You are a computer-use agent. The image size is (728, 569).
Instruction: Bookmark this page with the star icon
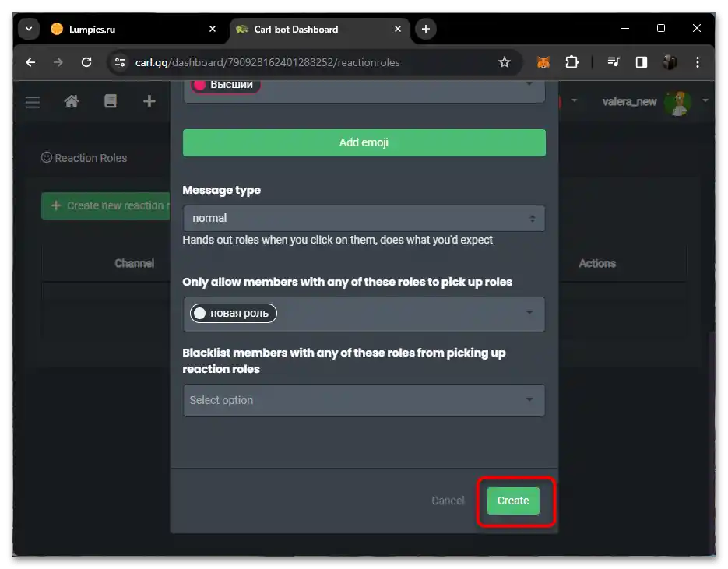coord(505,62)
